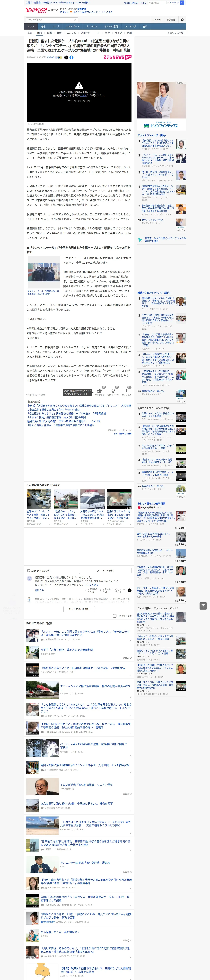Select the エンタメ category tab
Screen dimensions: 210x980
71,33
